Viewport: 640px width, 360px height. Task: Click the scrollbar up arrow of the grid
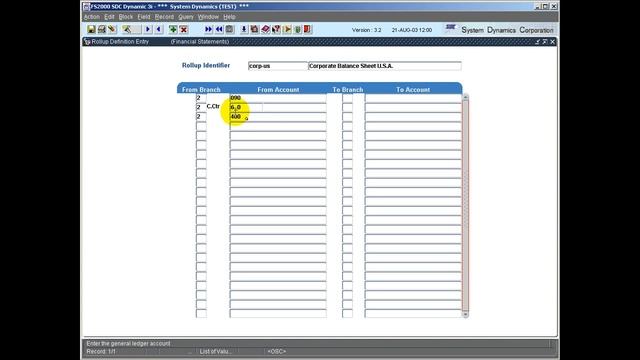(465, 97)
